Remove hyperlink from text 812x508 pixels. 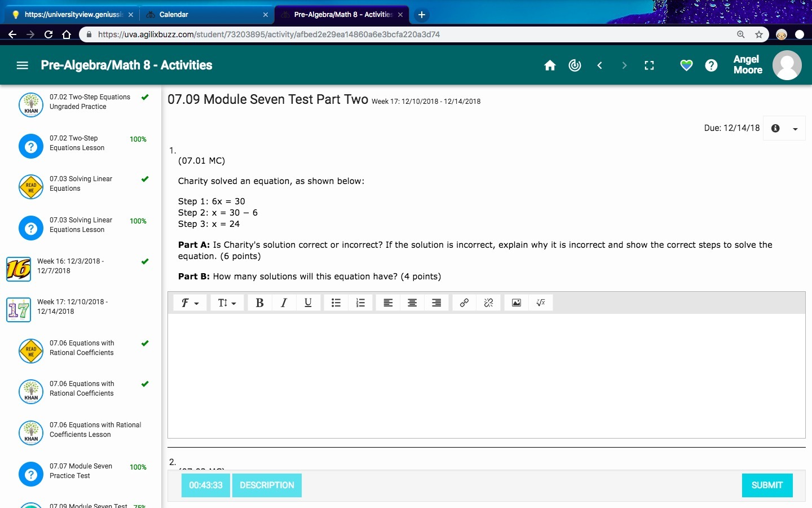488,303
